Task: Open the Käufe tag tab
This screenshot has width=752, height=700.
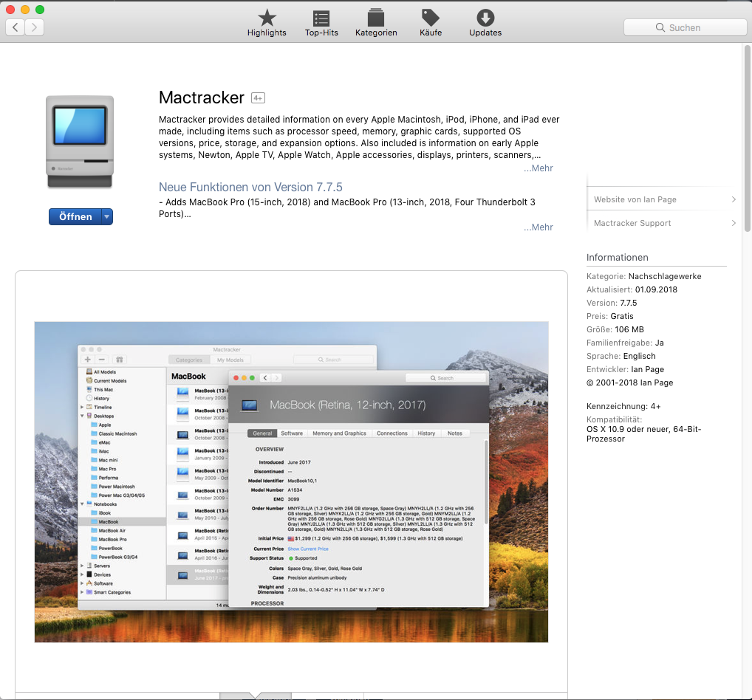Action: coord(431,23)
